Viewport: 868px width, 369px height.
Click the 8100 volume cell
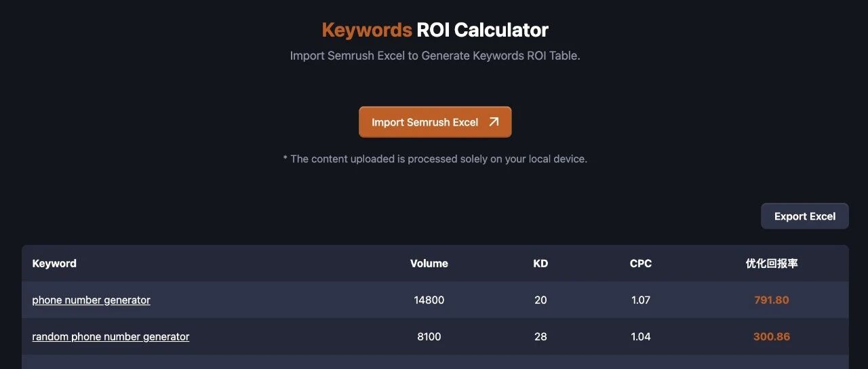(x=429, y=336)
